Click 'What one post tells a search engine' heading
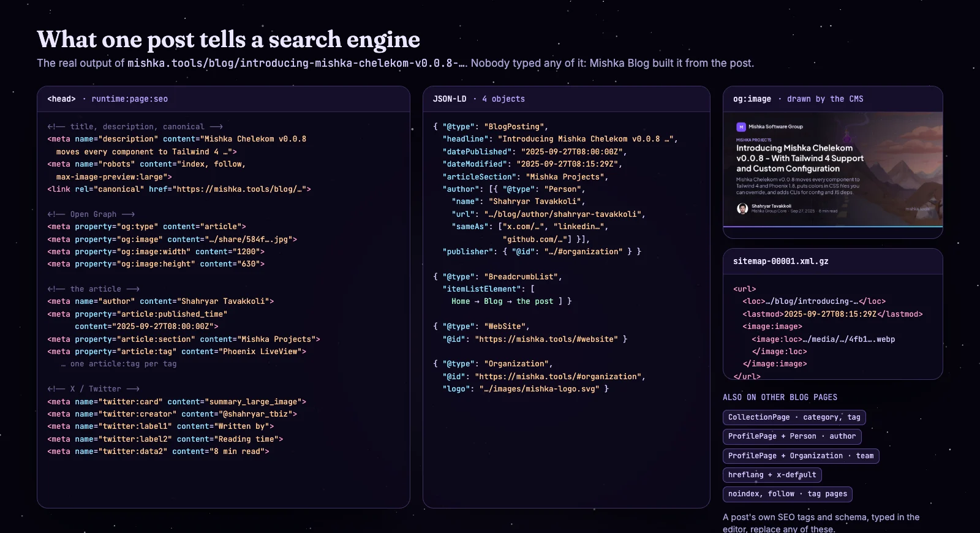Screen dimensions: 980x533 [228, 39]
